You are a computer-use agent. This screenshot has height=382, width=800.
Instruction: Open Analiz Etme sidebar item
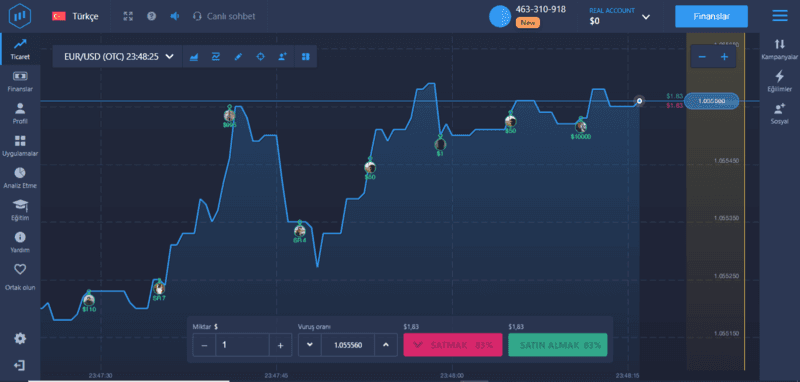point(20,178)
